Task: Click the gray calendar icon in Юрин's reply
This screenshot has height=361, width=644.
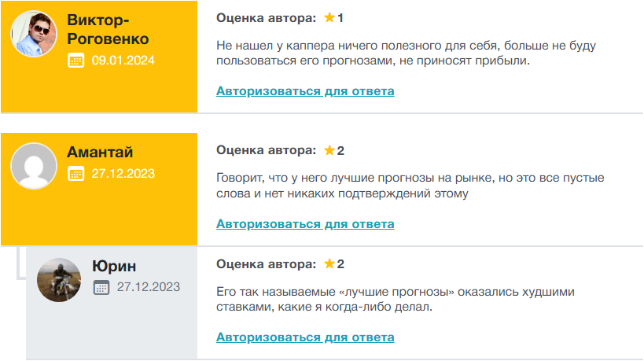Action: point(101,287)
